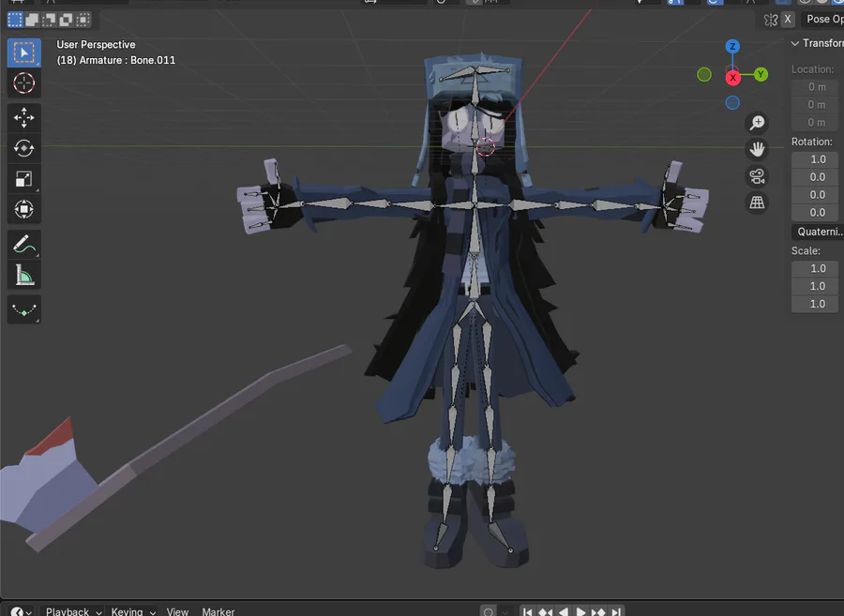Click the Location X field
Image resolution: width=844 pixels, height=616 pixels.
pos(815,87)
